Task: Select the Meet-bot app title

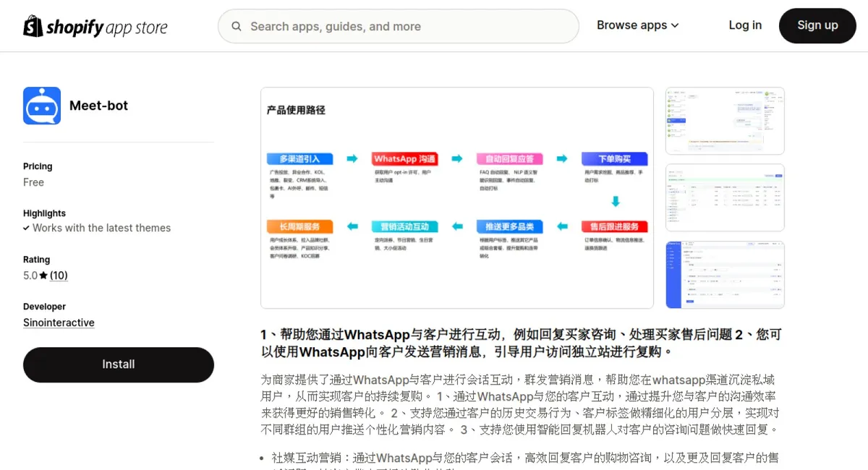Action: [x=98, y=106]
